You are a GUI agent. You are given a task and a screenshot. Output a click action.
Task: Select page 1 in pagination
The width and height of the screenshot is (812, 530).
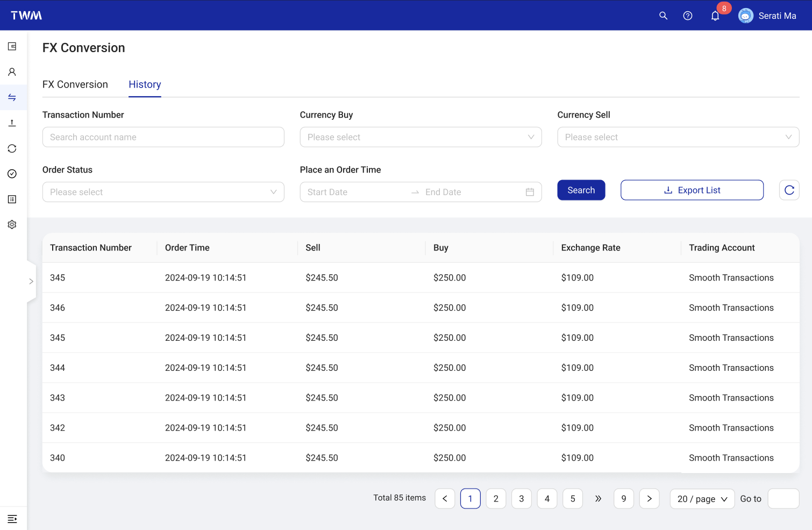tap(471, 498)
